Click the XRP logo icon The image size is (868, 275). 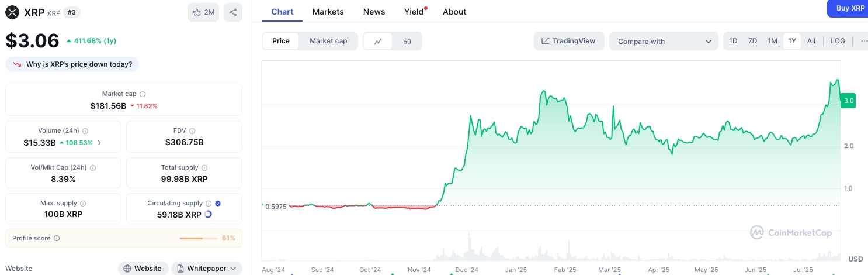point(12,12)
